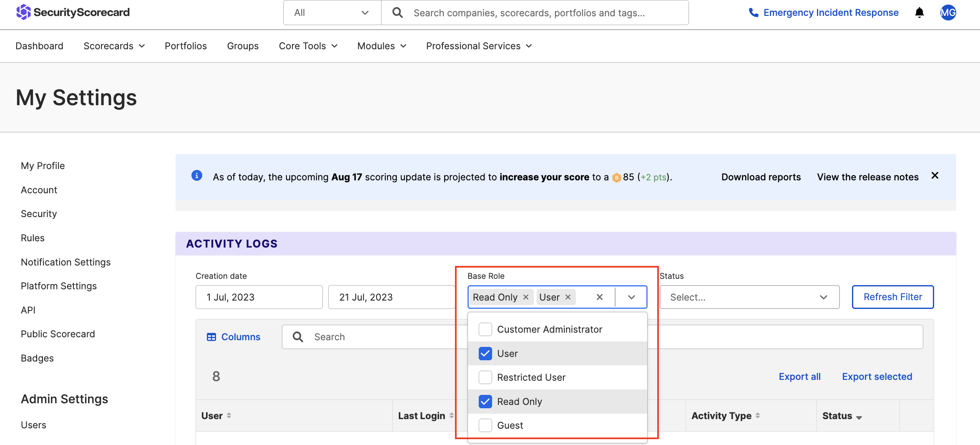Switch to the Dashboard tab
Viewport: 980px width, 445px height.
(39, 46)
